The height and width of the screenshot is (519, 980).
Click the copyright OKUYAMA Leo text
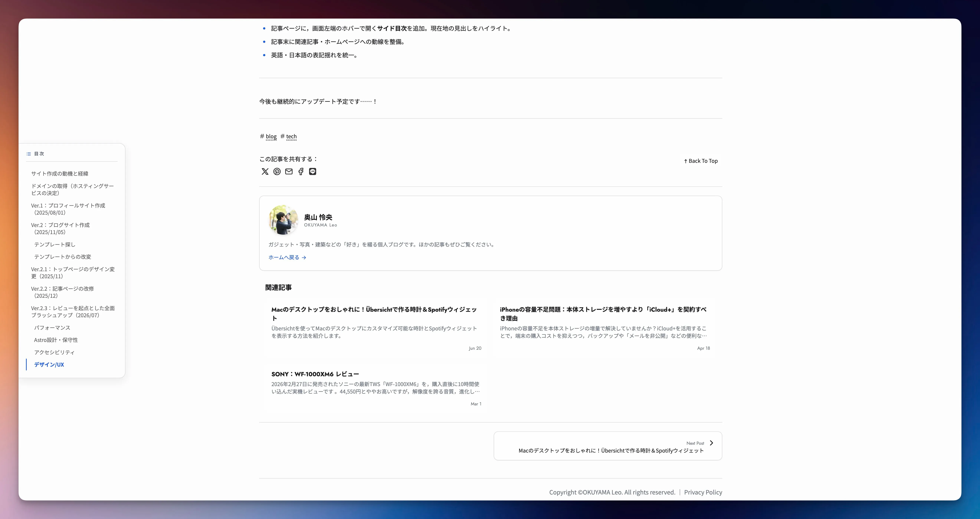(x=612, y=492)
